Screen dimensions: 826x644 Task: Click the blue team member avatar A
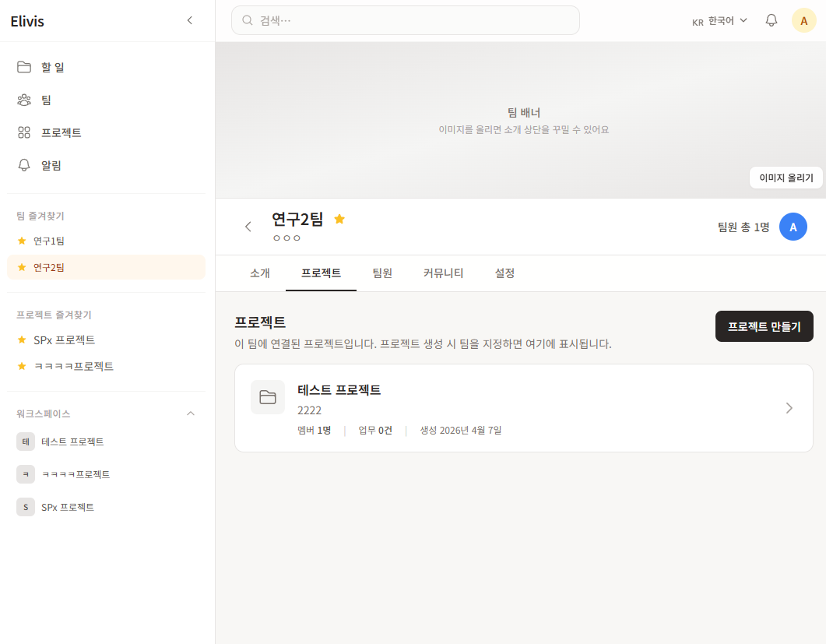(793, 227)
